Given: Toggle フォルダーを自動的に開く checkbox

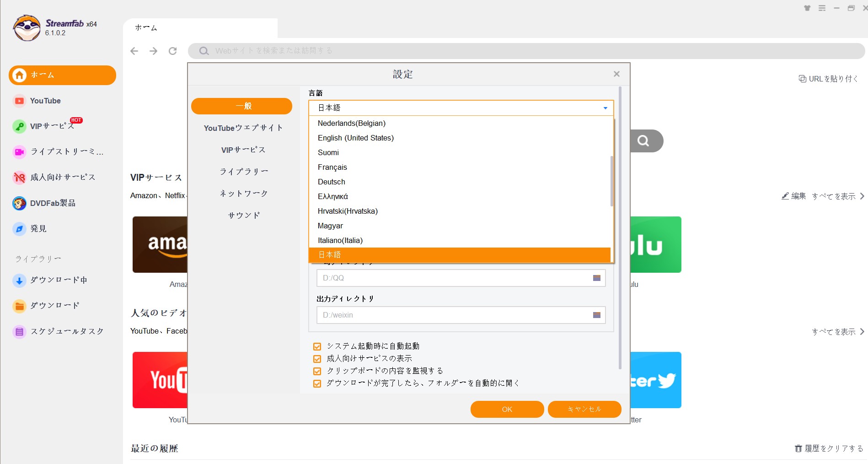Looking at the screenshot, I should pos(317,383).
